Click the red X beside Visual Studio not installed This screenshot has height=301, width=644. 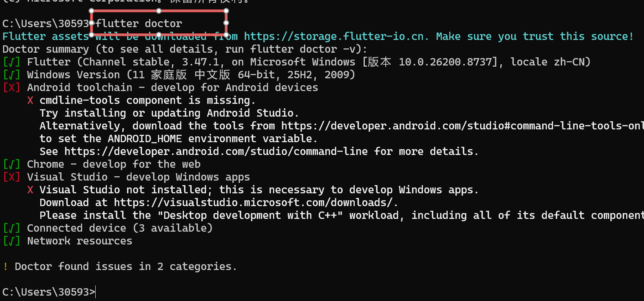[x=30, y=190]
